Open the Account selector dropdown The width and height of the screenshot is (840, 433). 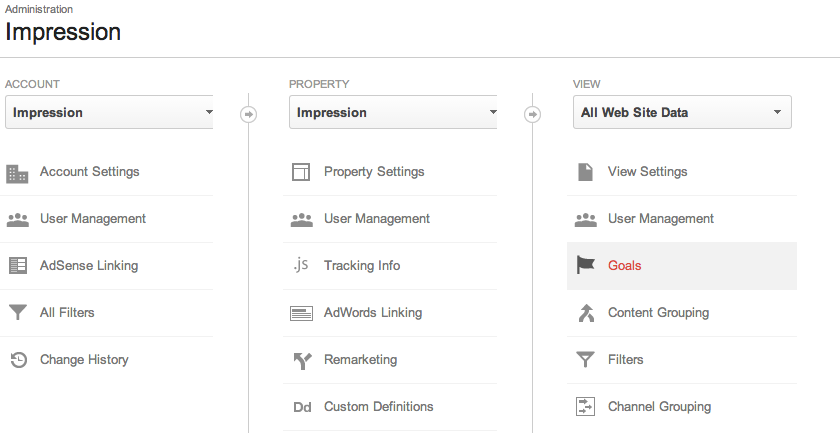click(109, 113)
